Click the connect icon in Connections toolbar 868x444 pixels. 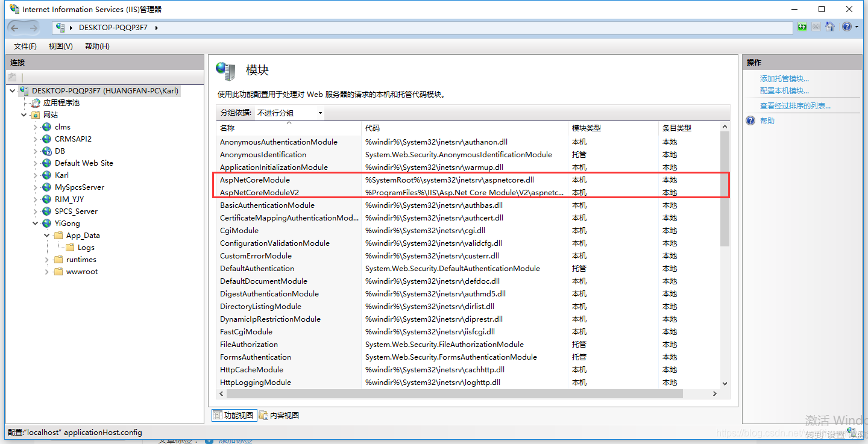[12, 77]
